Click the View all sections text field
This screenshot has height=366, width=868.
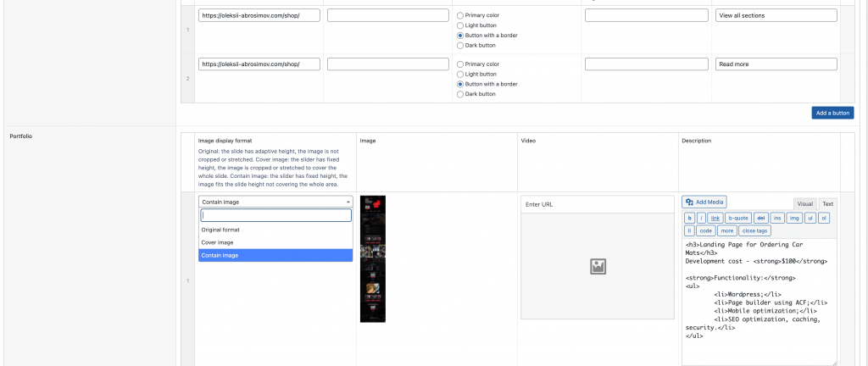[776, 15]
